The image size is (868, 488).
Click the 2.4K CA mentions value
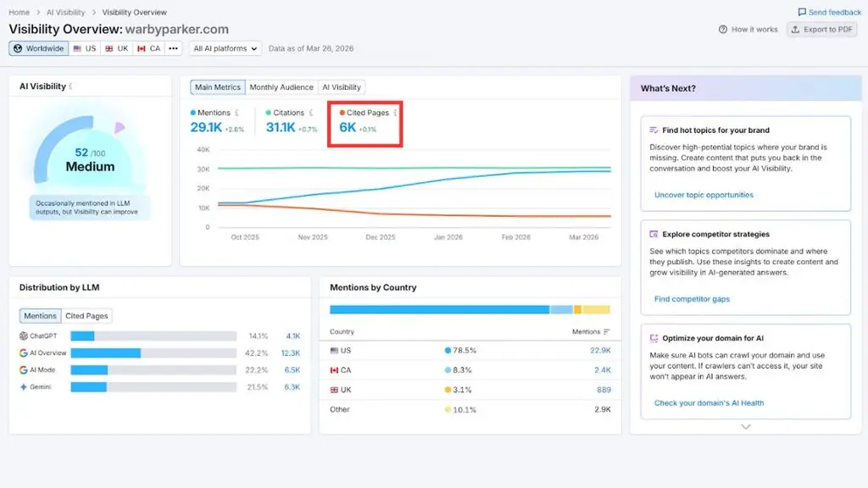pyautogui.click(x=603, y=370)
